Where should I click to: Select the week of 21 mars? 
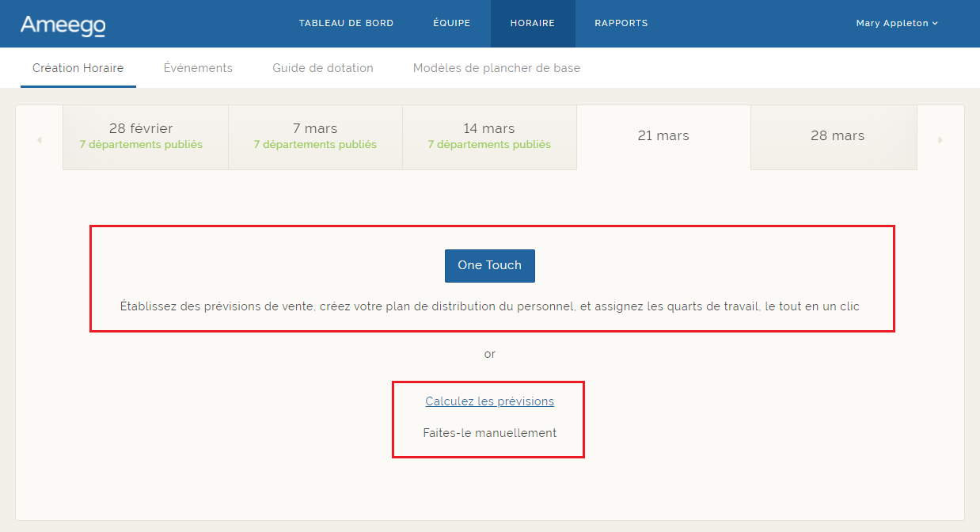coord(663,136)
